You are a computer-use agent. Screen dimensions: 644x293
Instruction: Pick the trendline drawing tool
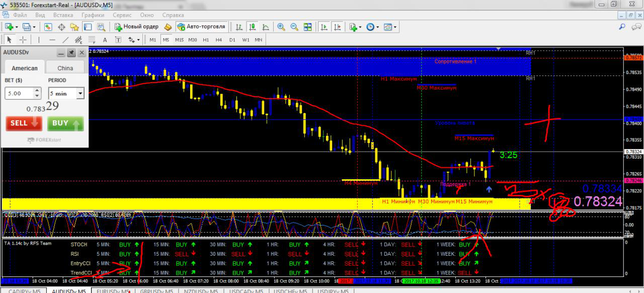click(x=65, y=40)
